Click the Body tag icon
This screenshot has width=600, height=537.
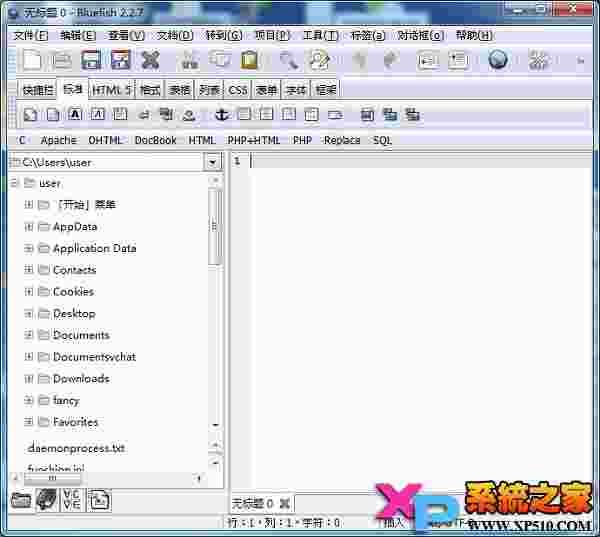pyautogui.click(x=53, y=114)
